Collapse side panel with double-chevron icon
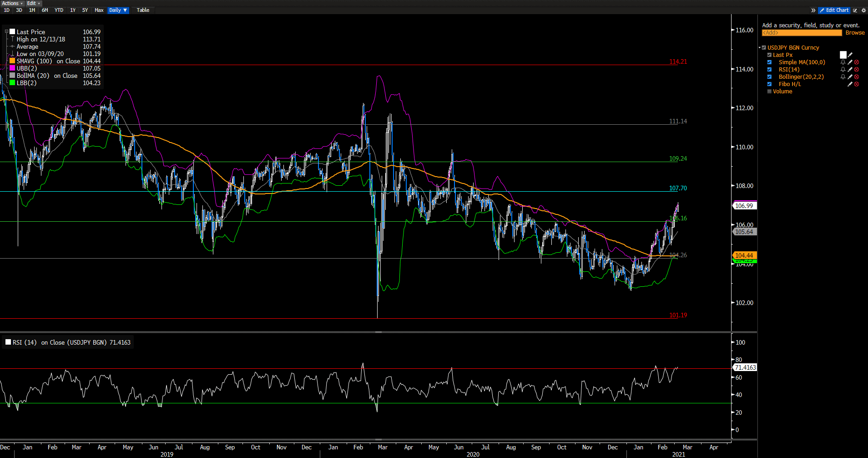This screenshot has width=868, height=458. click(813, 10)
